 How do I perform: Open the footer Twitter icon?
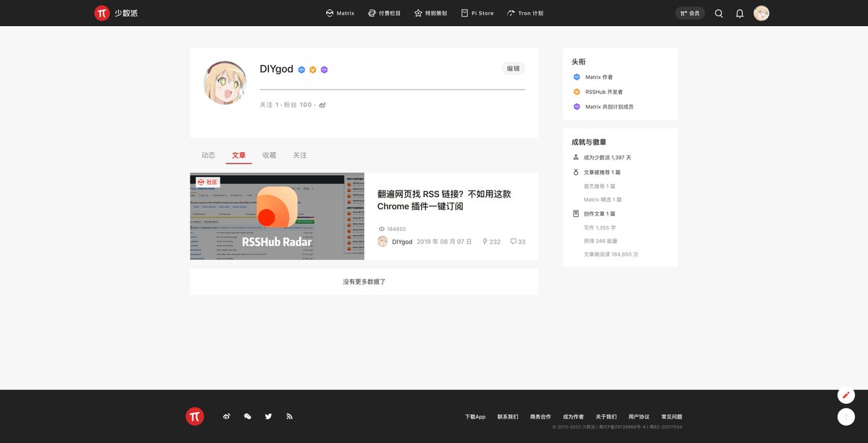268,416
